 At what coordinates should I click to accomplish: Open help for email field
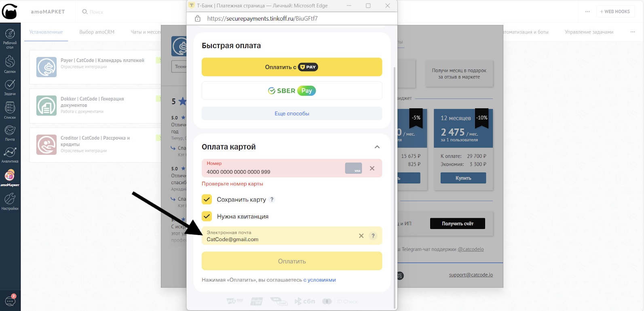click(373, 236)
